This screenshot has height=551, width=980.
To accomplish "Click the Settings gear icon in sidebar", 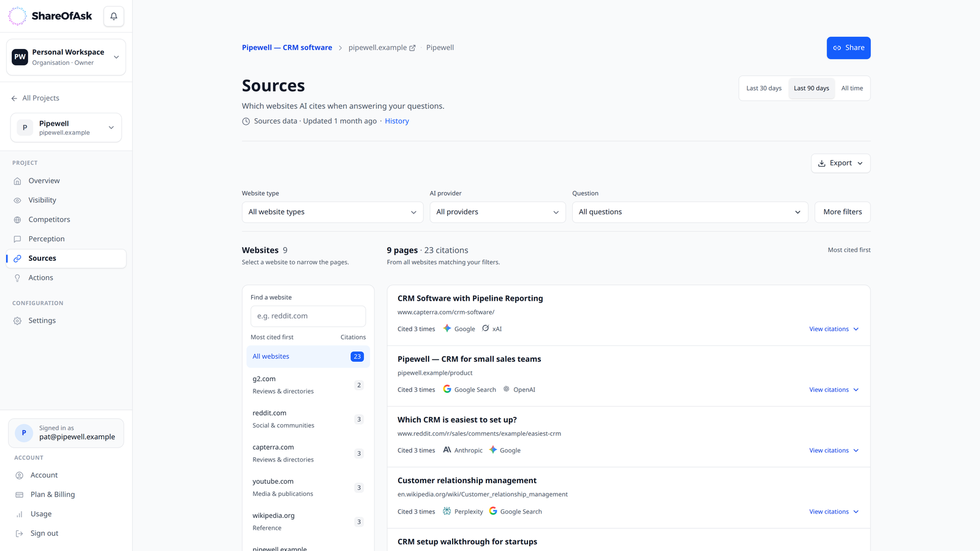I will [x=17, y=321].
